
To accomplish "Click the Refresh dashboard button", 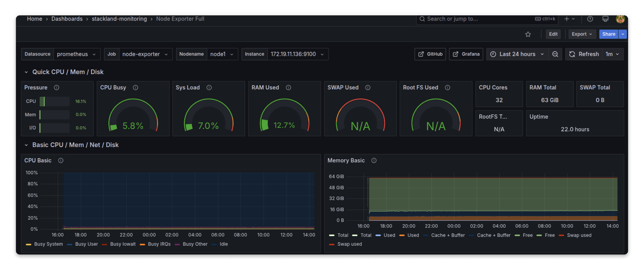I will (584, 54).
